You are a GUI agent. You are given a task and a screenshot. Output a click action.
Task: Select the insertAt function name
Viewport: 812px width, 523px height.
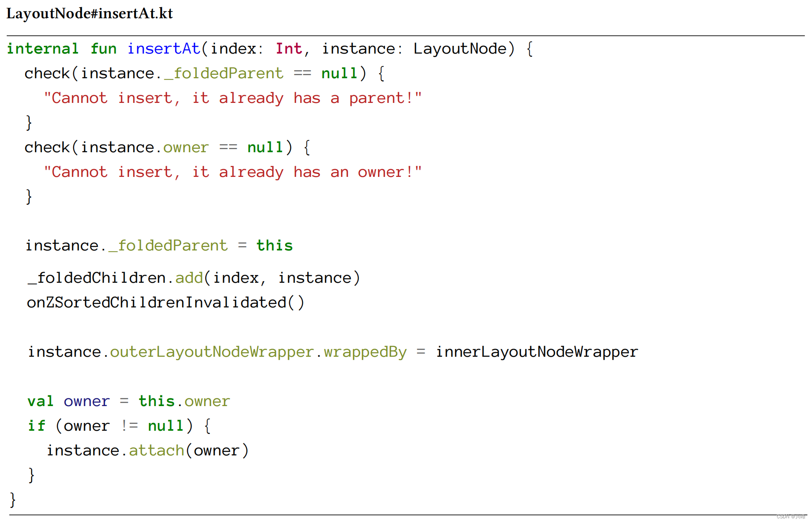(x=164, y=49)
